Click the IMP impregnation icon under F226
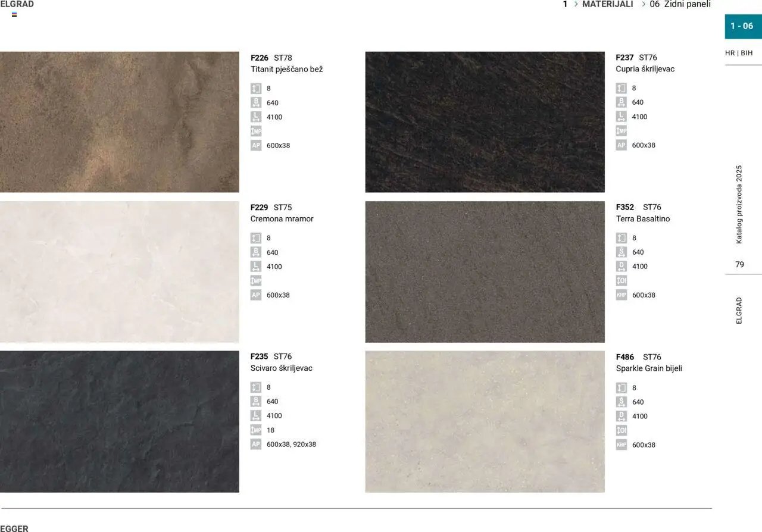The height and width of the screenshot is (532, 762). tap(256, 130)
